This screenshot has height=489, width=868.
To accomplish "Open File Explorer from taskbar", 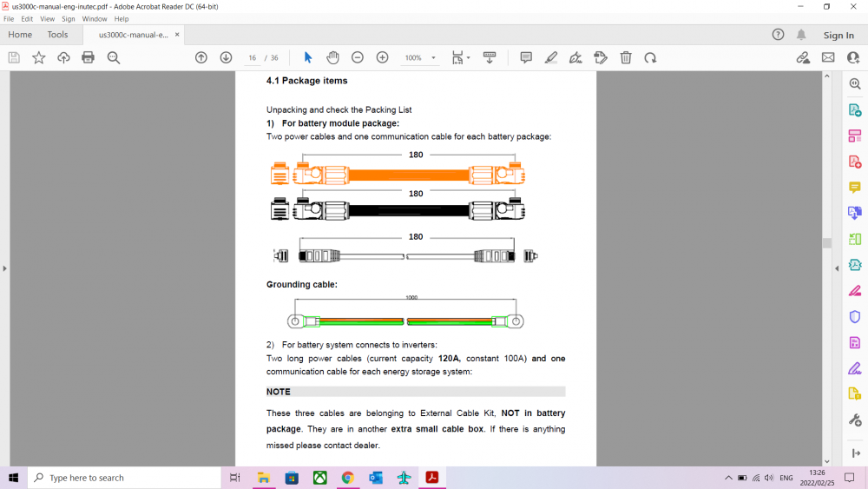I will 264,478.
